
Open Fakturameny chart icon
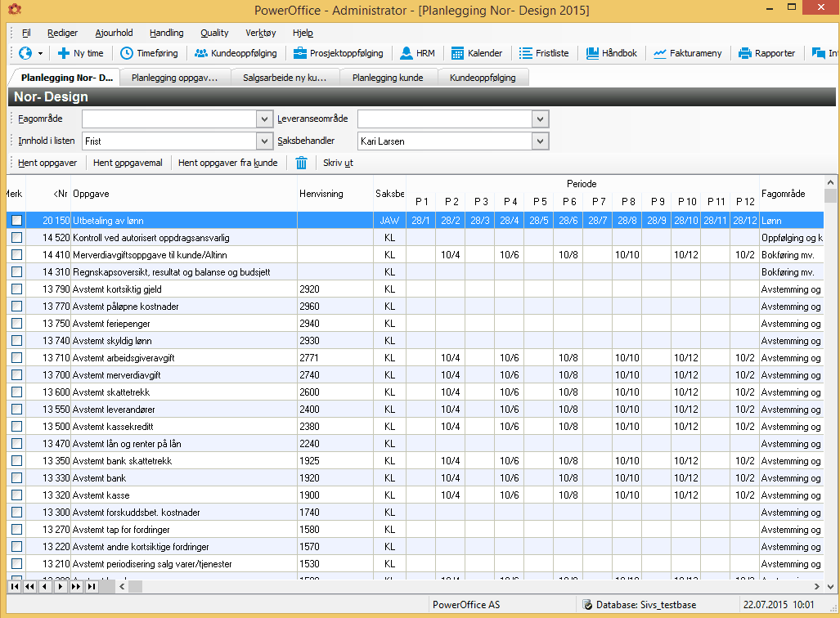pos(659,53)
